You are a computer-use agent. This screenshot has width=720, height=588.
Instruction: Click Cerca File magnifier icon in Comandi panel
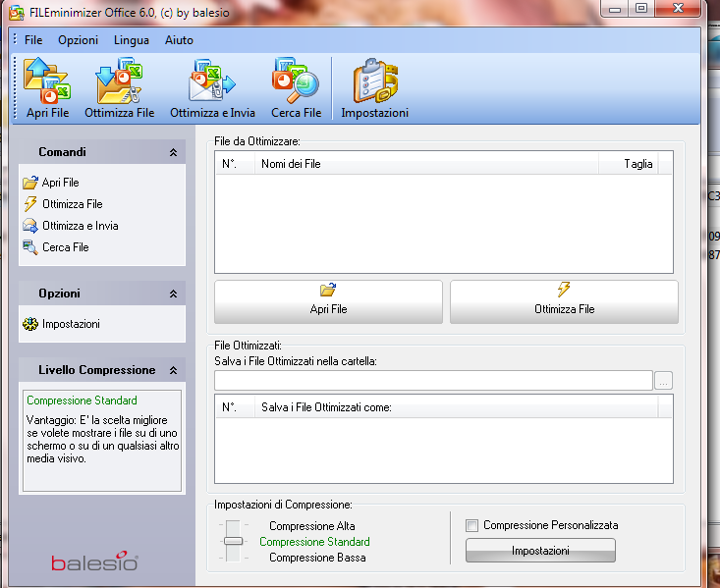pyautogui.click(x=30, y=247)
